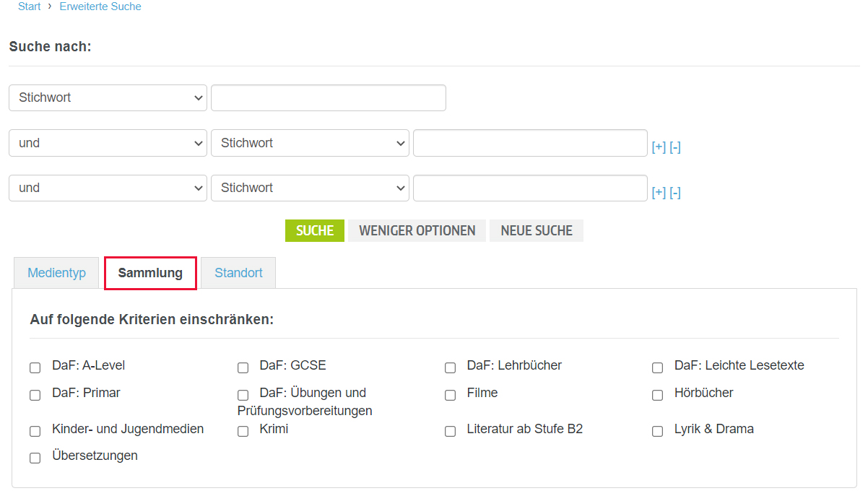868x496 pixels.
Task: Toggle the Filme checkbox
Action: coord(450,395)
